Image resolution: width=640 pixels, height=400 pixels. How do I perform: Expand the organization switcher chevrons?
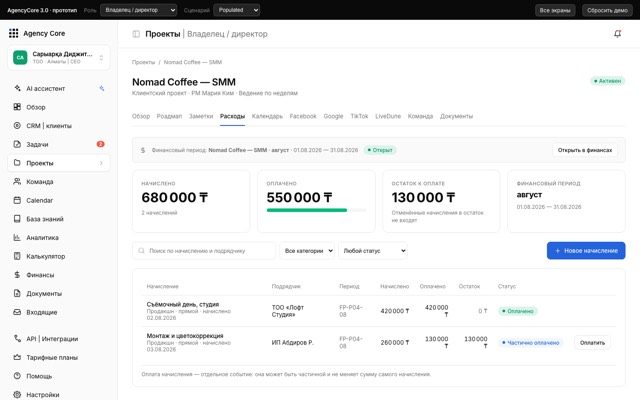[x=101, y=58]
